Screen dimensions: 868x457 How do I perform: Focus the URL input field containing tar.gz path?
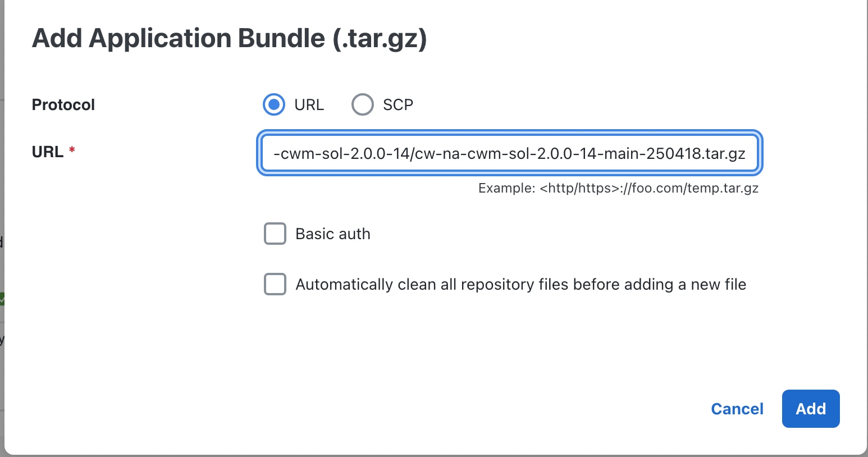tap(510, 153)
